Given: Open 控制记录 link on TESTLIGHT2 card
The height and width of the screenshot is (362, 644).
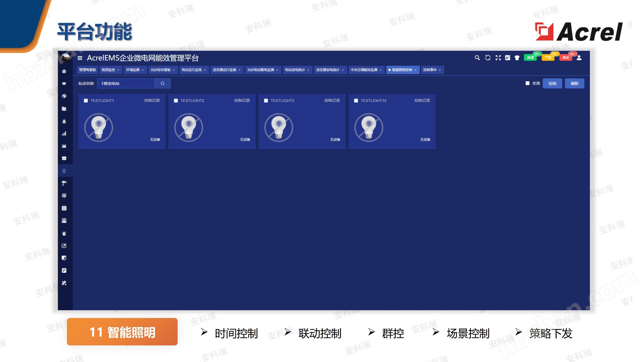Looking at the screenshot, I should [x=242, y=101].
